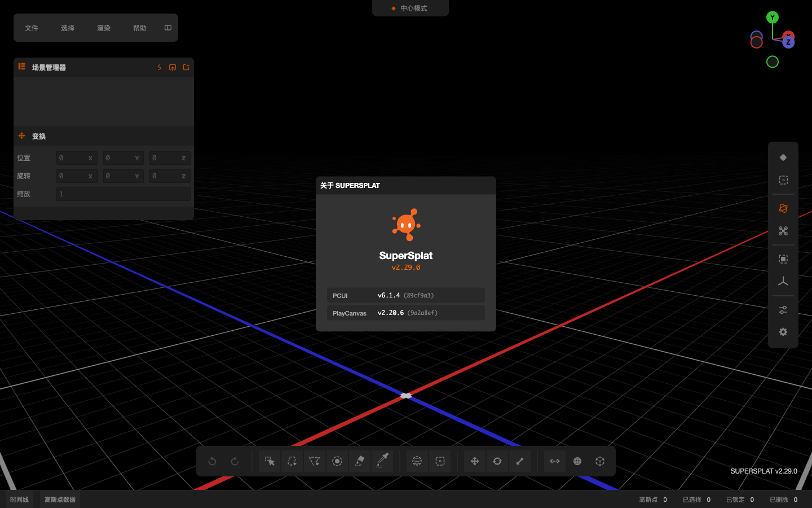Image resolution: width=812 pixels, height=508 pixels.
Task: Activate the polygon selection tool
Action: point(315,461)
